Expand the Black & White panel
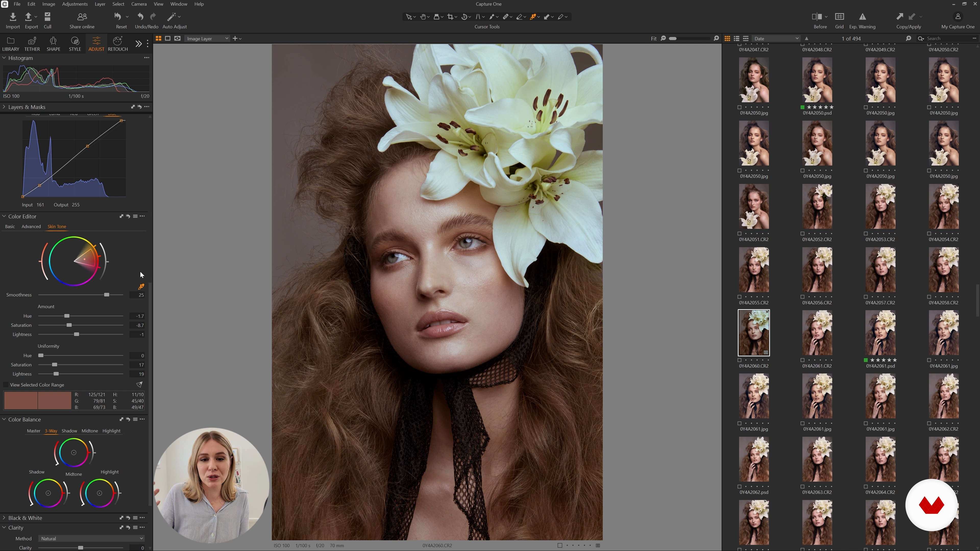Viewport: 980px width, 551px height. tap(4, 518)
